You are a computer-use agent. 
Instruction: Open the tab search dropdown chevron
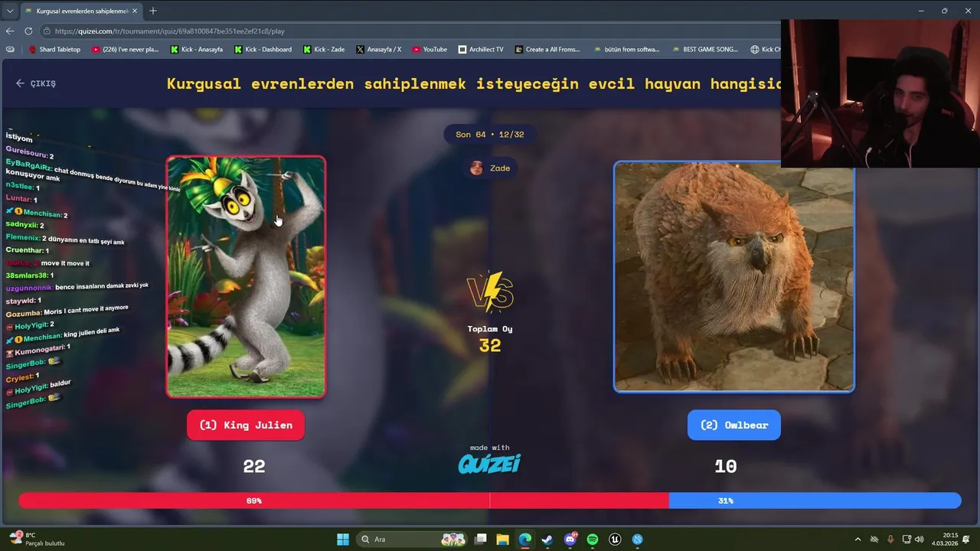pos(8,11)
